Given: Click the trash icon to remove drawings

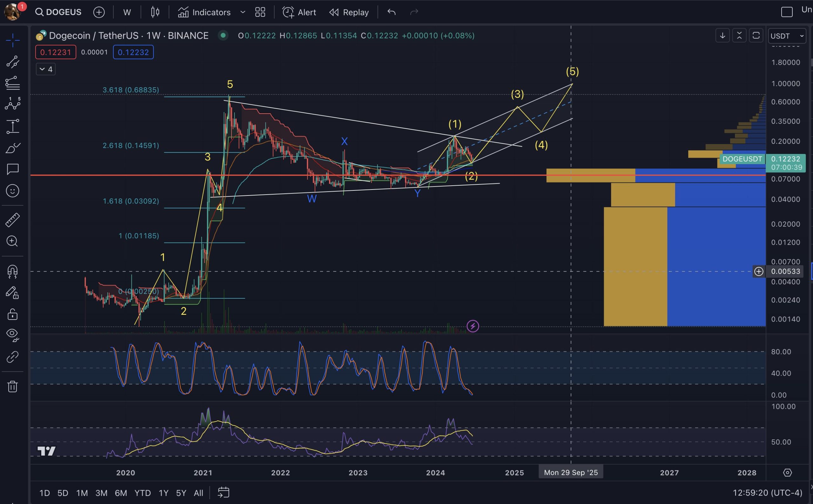Looking at the screenshot, I should point(13,387).
